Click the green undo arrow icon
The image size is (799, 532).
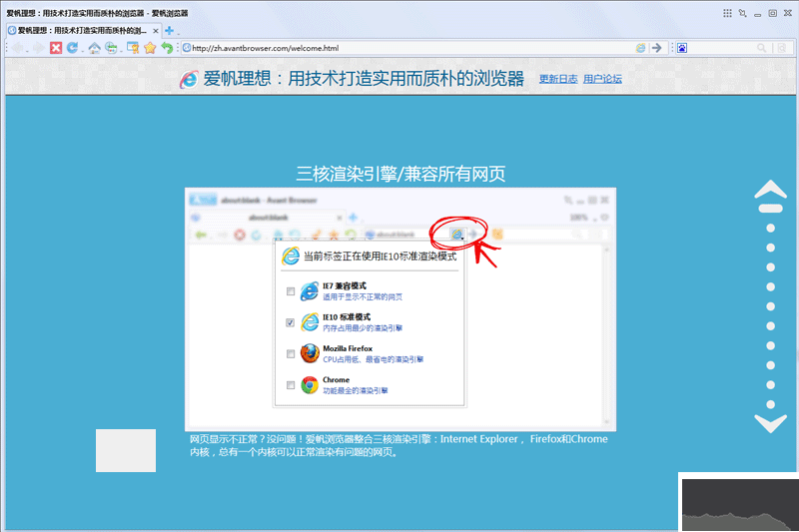coord(167,48)
